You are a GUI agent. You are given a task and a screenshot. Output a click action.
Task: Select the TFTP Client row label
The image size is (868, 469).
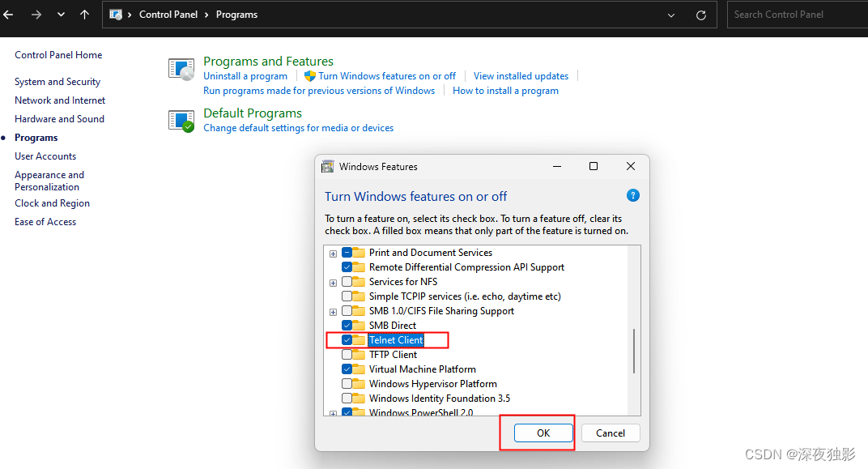[393, 354]
